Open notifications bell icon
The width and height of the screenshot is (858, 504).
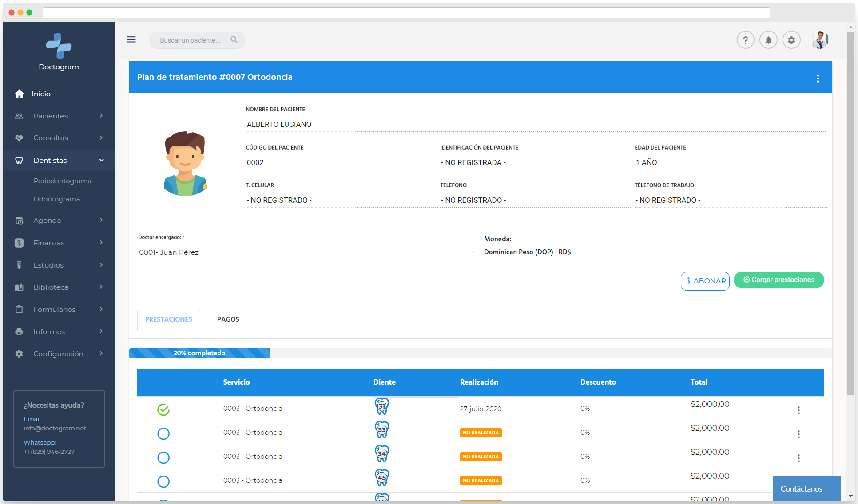[x=768, y=40]
